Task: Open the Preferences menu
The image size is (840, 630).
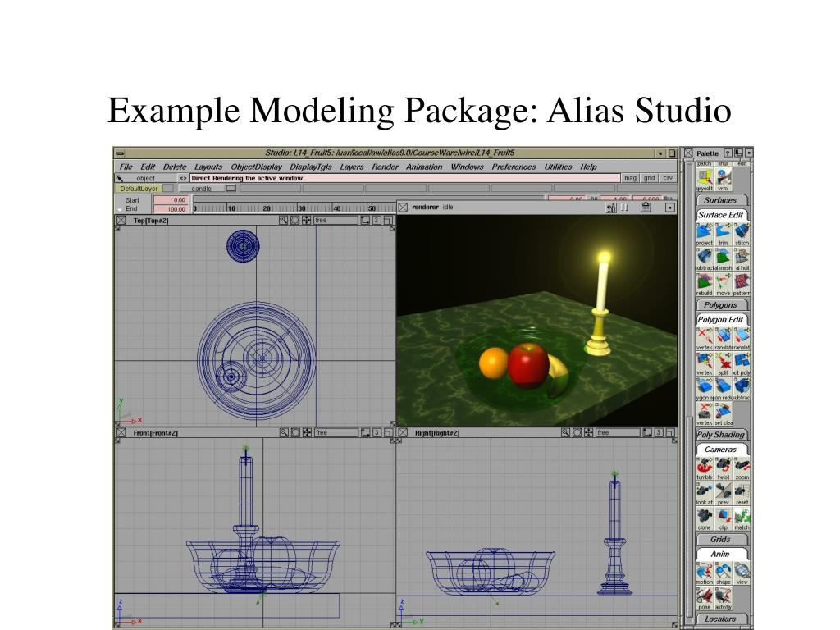Action: (x=514, y=167)
